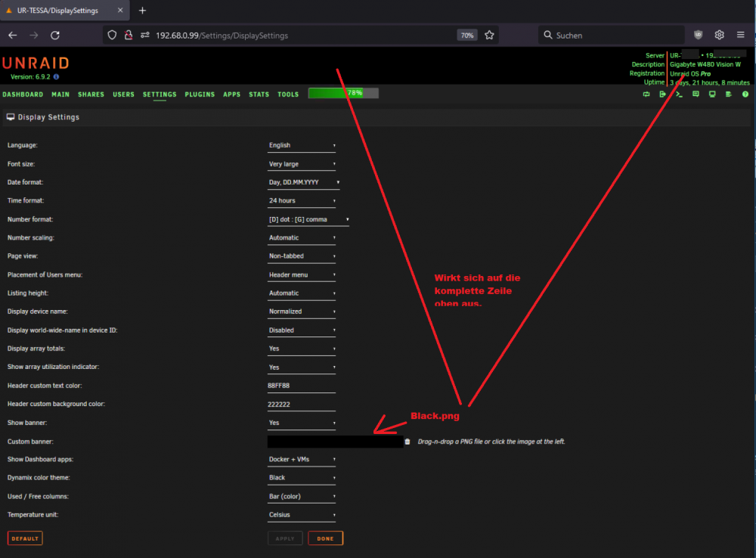Open the Firefox hamburger menu
Screen dimensions: 756x558
(741, 35)
